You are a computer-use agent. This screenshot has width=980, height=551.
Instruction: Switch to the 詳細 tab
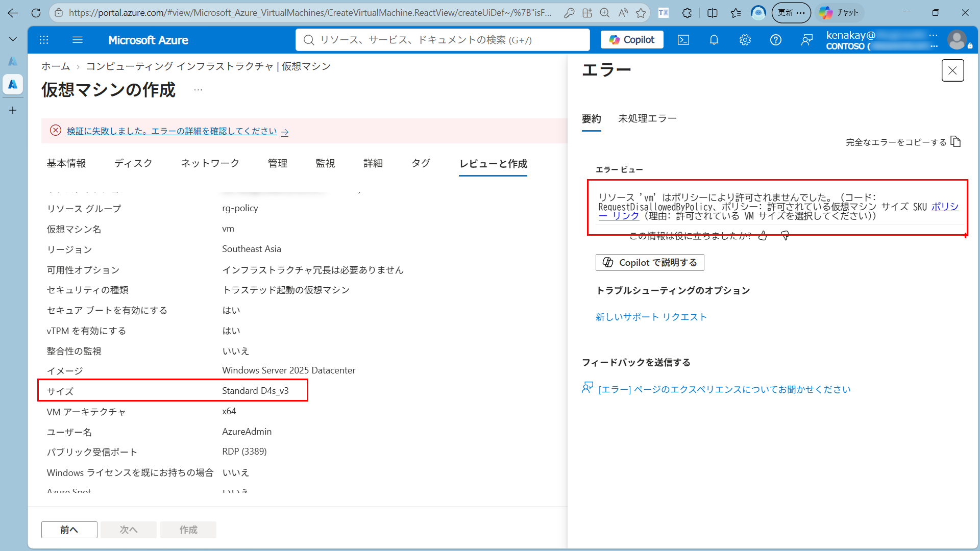click(373, 163)
